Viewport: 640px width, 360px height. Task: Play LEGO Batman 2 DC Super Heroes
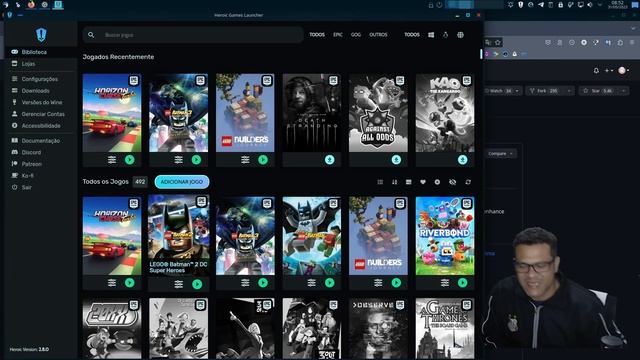click(x=197, y=284)
